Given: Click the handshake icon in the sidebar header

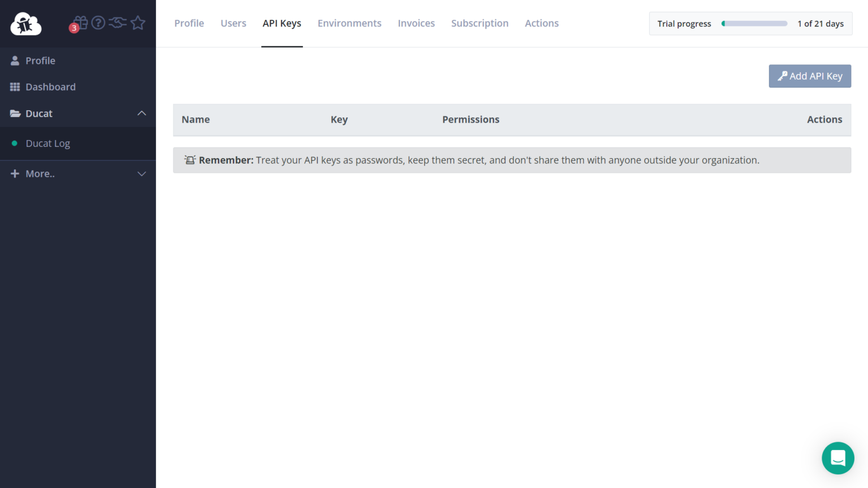Looking at the screenshot, I should pyautogui.click(x=118, y=23).
